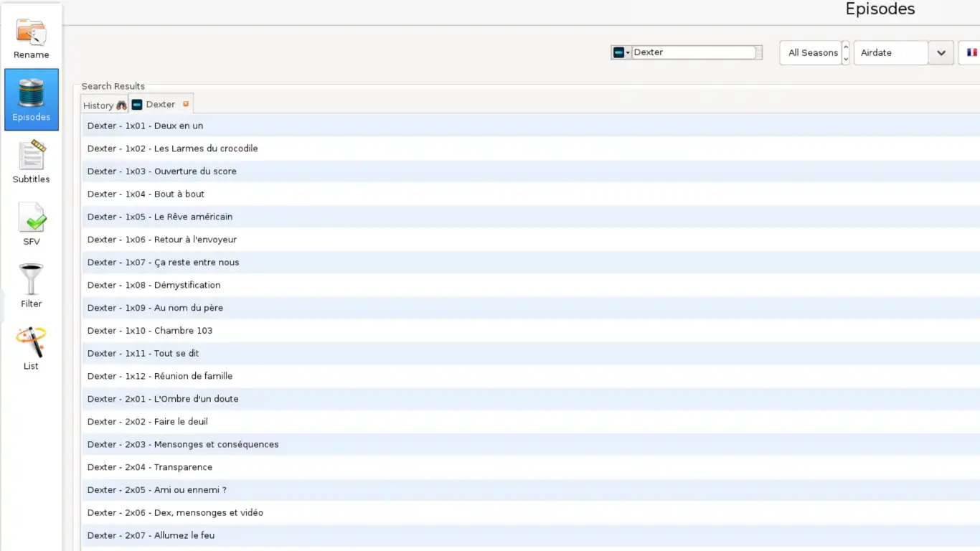
Task: Open search field history drop handle
Action: (759, 52)
